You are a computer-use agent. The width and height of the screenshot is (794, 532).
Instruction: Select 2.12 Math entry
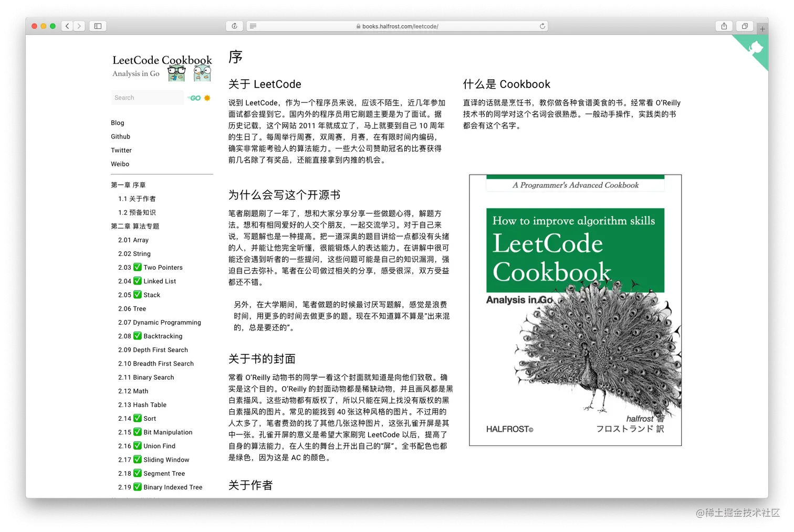click(x=133, y=391)
